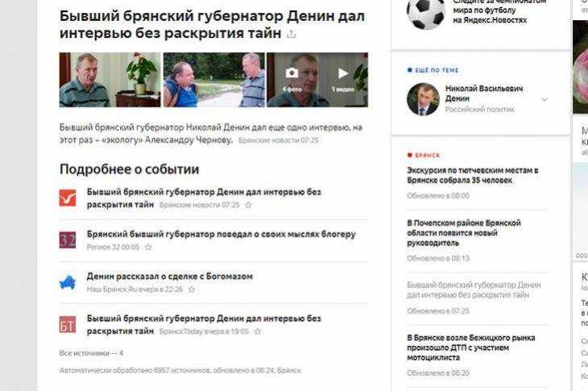Image resolution: width=588 pixels, height=391 pixels.
Task: Star the Наш Брянск.Ru article
Action: [192, 289]
